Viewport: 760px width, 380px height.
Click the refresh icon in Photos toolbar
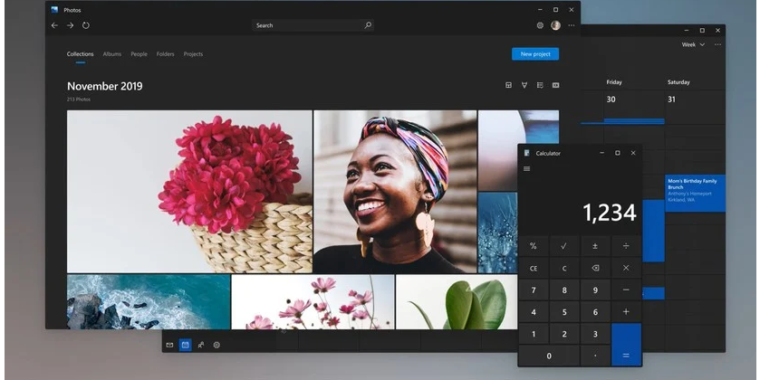point(86,25)
